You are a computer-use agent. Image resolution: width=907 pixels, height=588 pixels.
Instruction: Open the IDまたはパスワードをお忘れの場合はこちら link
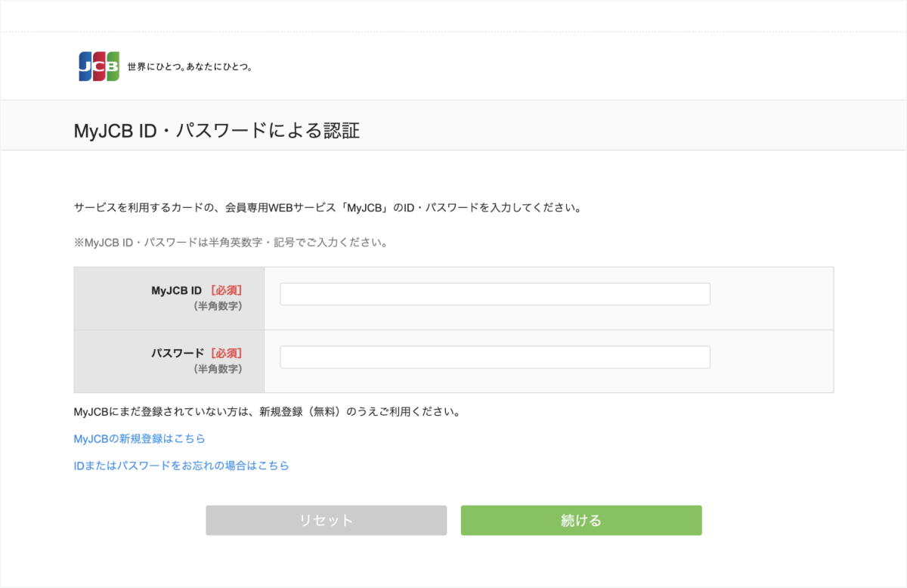click(181, 466)
